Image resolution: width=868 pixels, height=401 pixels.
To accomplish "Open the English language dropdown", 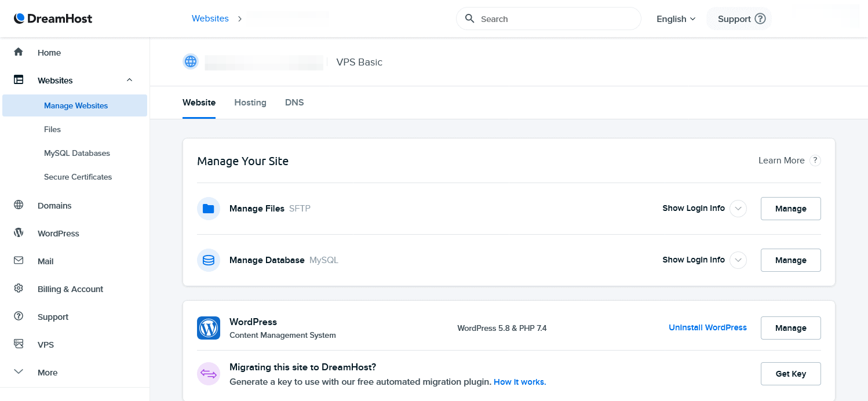I will pos(676,19).
